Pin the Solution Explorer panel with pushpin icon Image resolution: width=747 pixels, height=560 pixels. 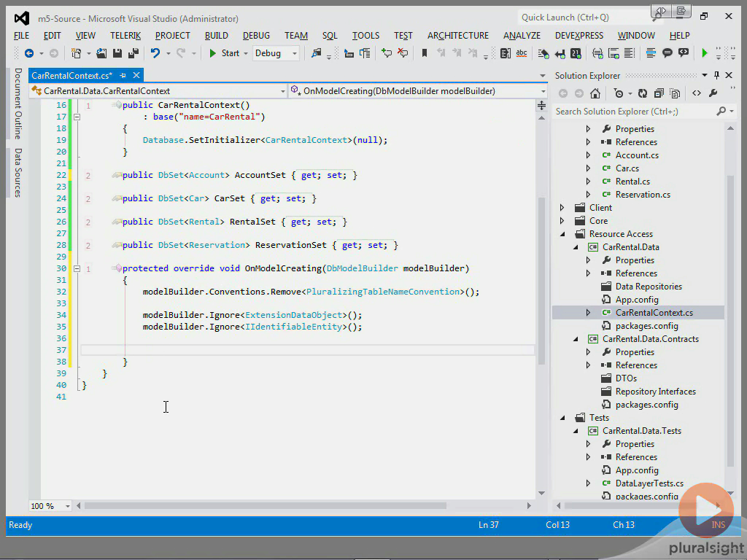[x=716, y=75]
